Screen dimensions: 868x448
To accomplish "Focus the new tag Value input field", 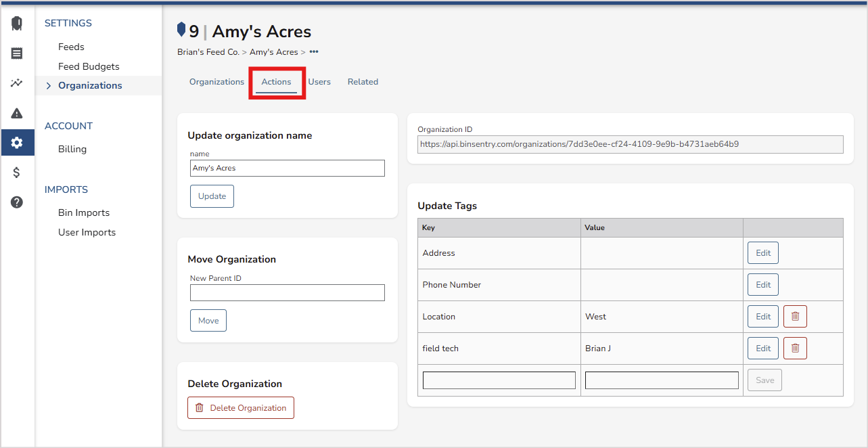I will pos(662,380).
